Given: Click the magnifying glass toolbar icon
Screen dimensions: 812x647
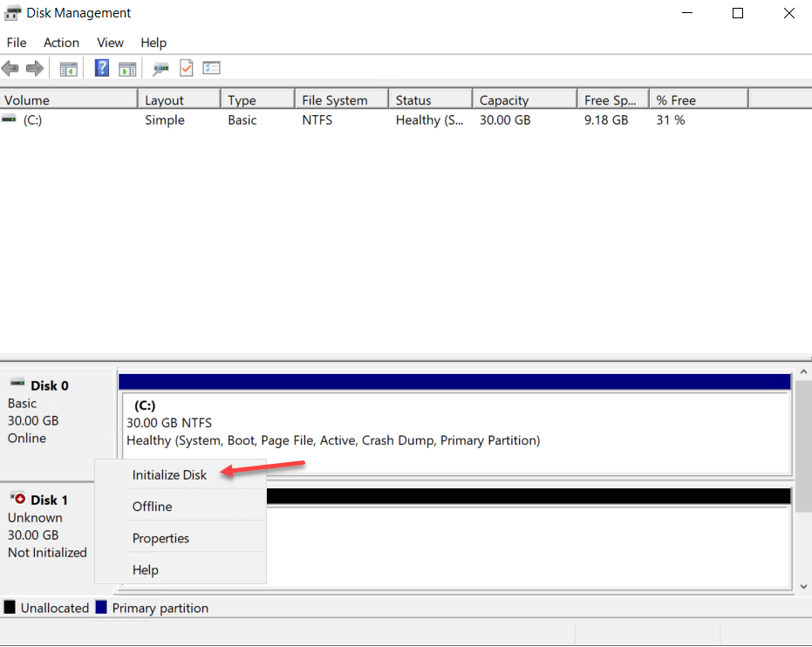Looking at the screenshot, I should (x=160, y=68).
